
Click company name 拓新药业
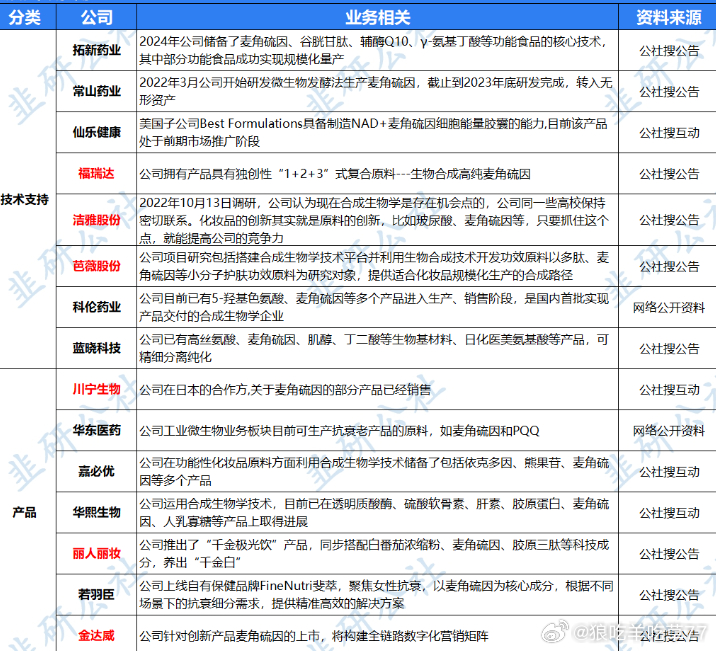click(x=96, y=50)
